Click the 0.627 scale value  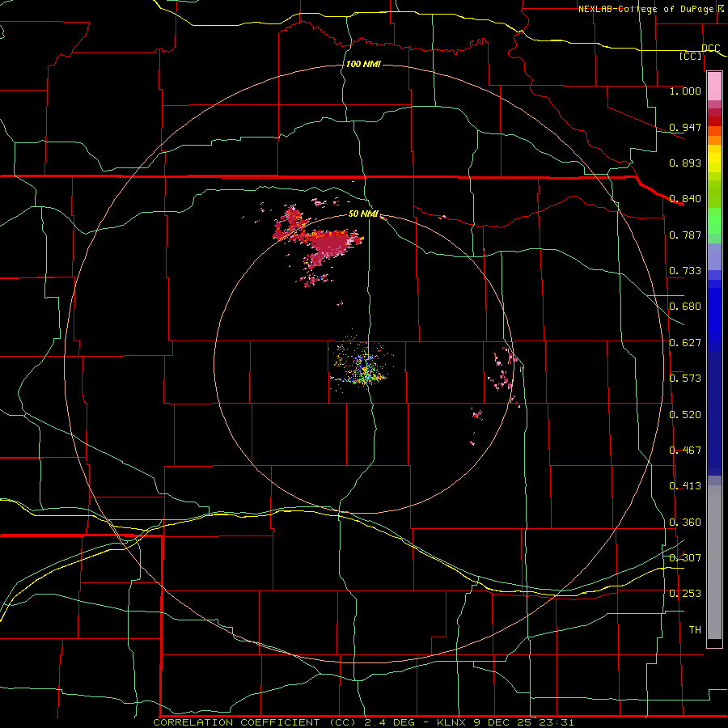coord(685,343)
